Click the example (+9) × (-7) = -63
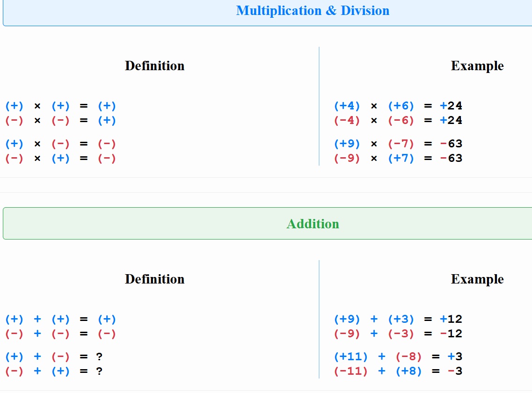 398,144
